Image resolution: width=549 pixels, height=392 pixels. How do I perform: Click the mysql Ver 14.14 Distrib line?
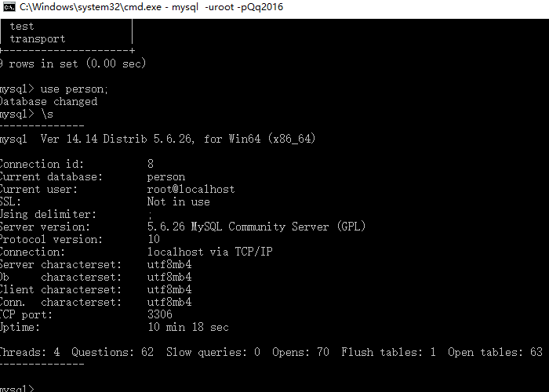[x=158, y=139]
